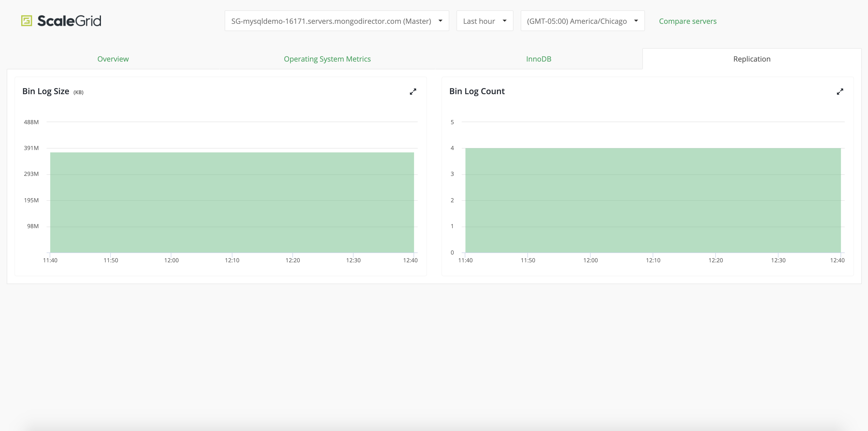Screen dimensions: 868x431
Task: Click the Bin Log Count title
Action: [x=477, y=91]
